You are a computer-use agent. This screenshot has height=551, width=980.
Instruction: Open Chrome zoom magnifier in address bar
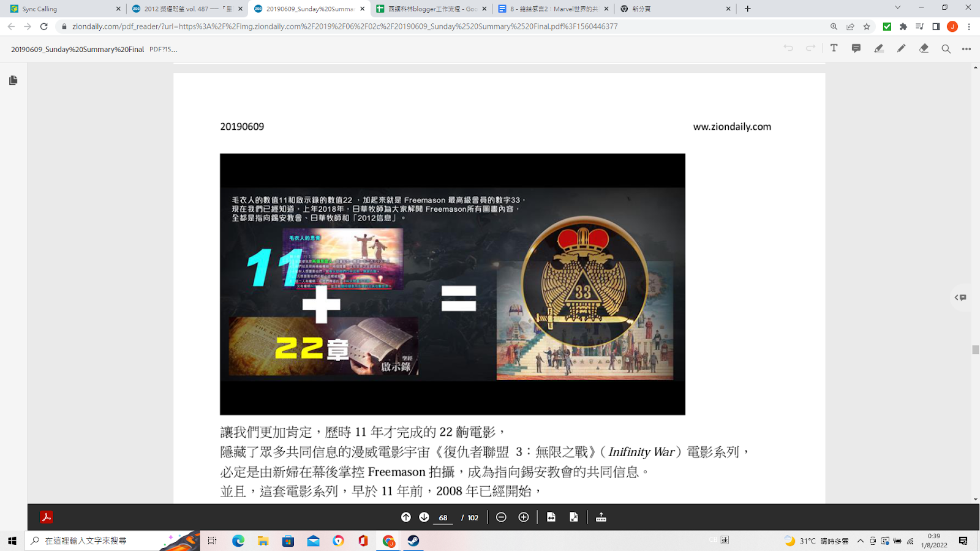point(834,26)
